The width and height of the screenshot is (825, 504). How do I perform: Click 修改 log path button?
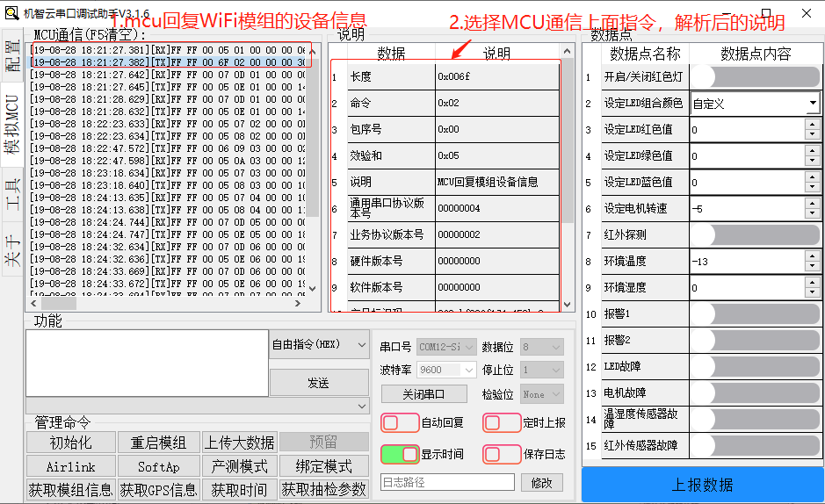(x=542, y=482)
